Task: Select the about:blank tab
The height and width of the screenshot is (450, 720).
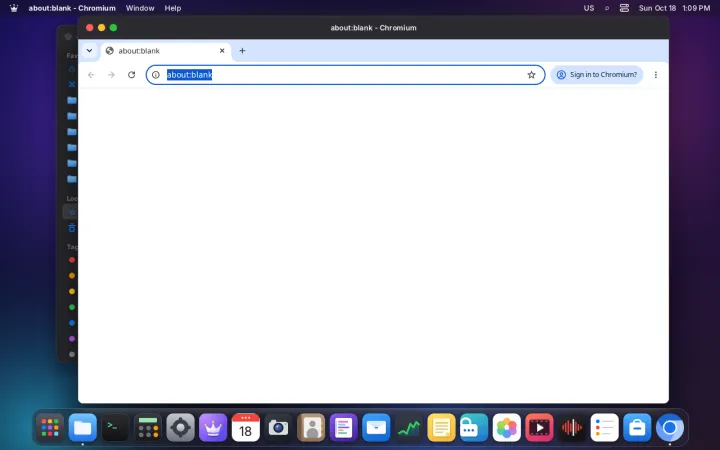Action: point(165,51)
